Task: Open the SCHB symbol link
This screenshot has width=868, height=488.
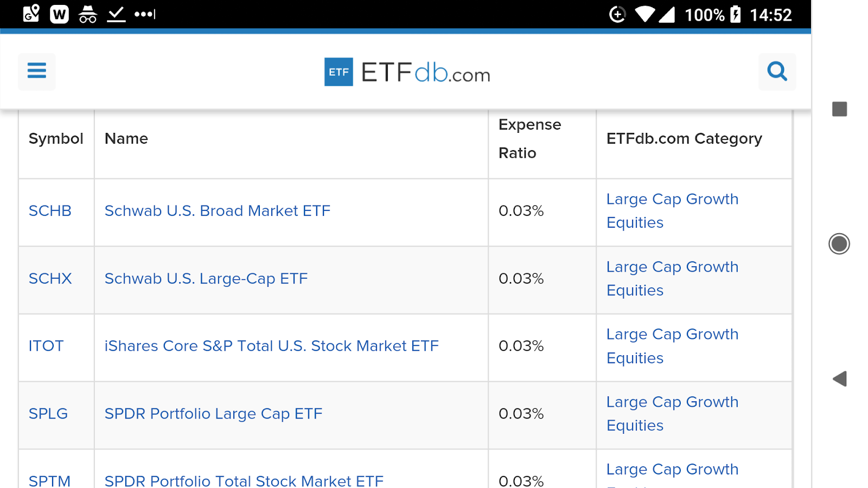Action: (50, 211)
